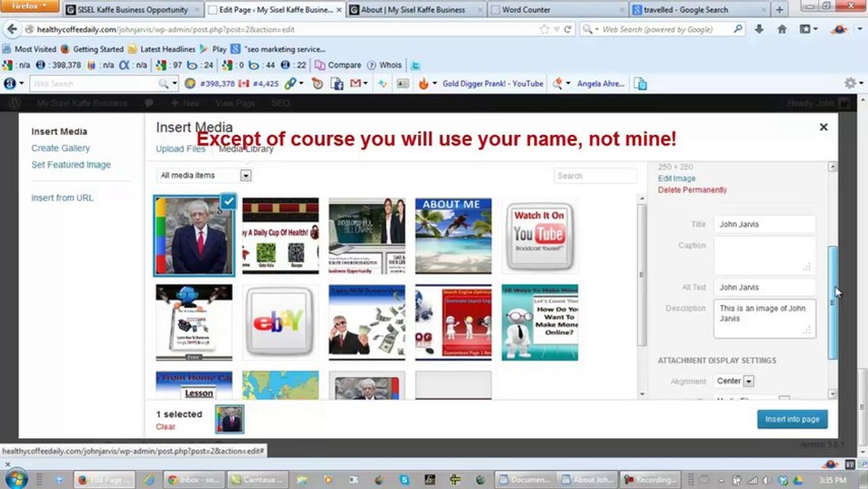Click the volume icon in system tray
Image resolution: width=868 pixels, height=489 pixels.
(x=768, y=480)
